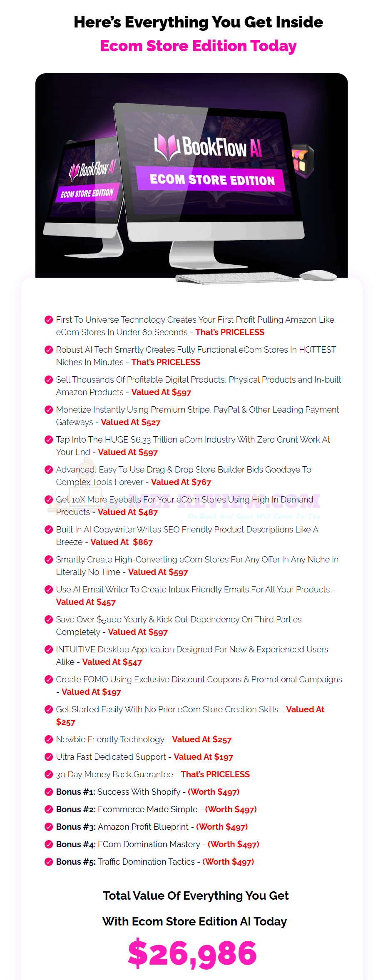
Task: Click the checkmark beside "Bonus #1"
Action: (48, 792)
